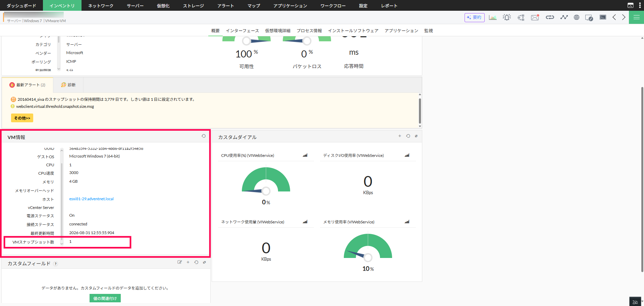Click the その他>> button

pos(22,118)
